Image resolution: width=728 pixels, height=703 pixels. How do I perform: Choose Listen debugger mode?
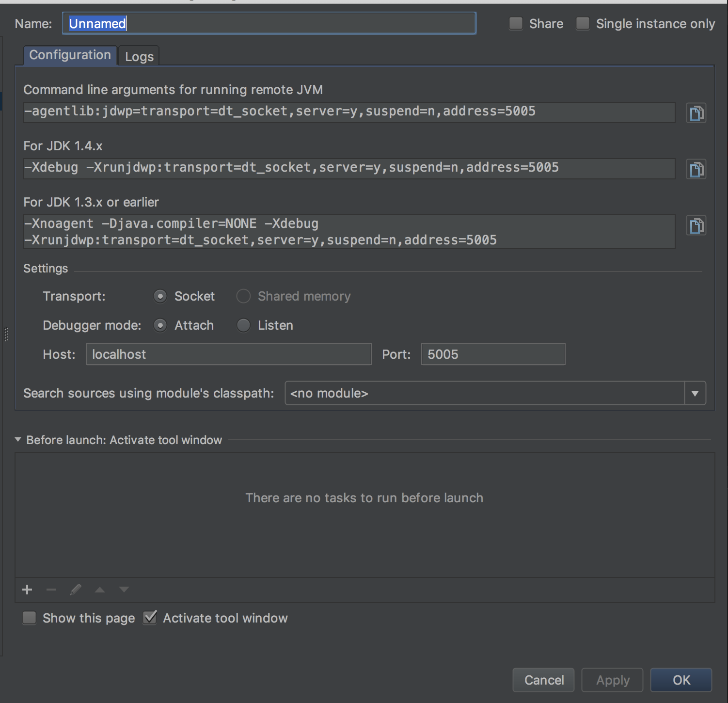click(243, 325)
